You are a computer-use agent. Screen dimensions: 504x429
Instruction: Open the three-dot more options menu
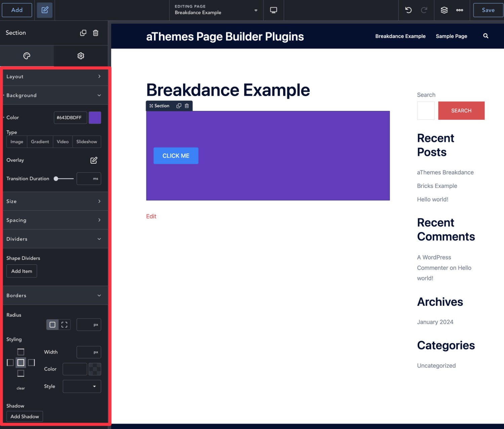tap(460, 10)
